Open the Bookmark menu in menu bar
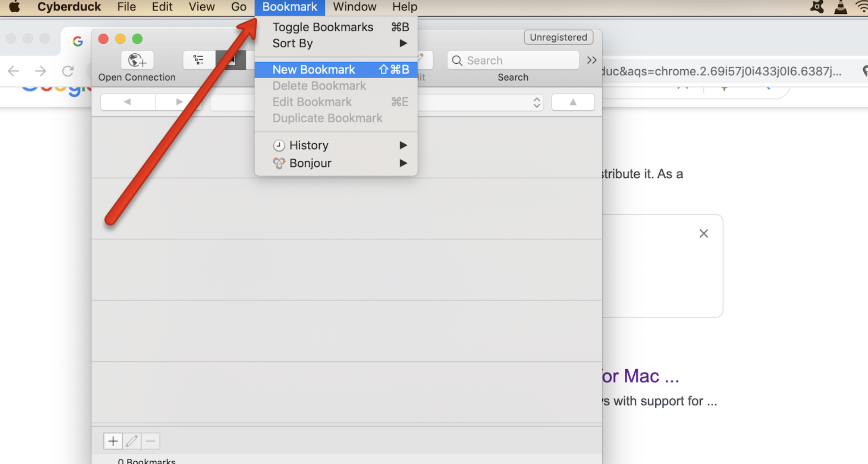 tap(290, 7)
